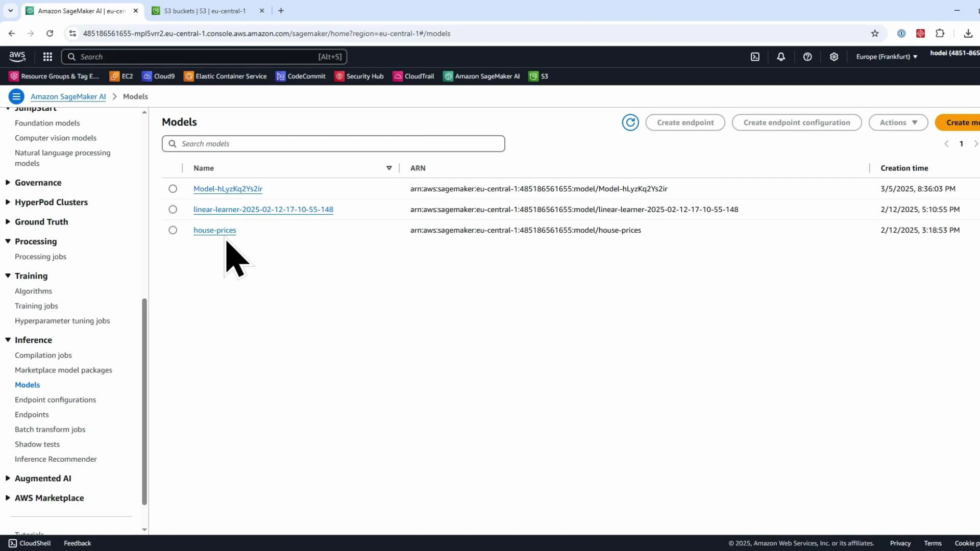Select the Model-hLyzKq2Ys2ir radio button
The width and height of the screenshot is (980, 551).
point(173,188)
